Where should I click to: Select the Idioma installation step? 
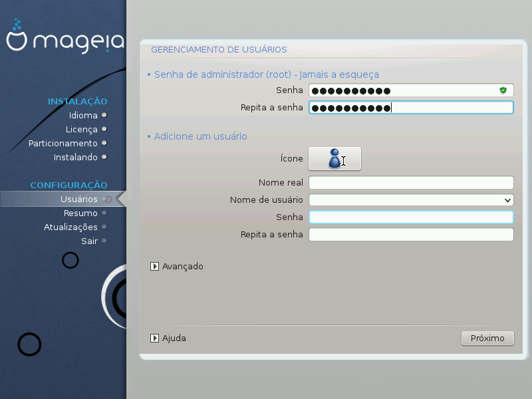click(x=88, y=115)
